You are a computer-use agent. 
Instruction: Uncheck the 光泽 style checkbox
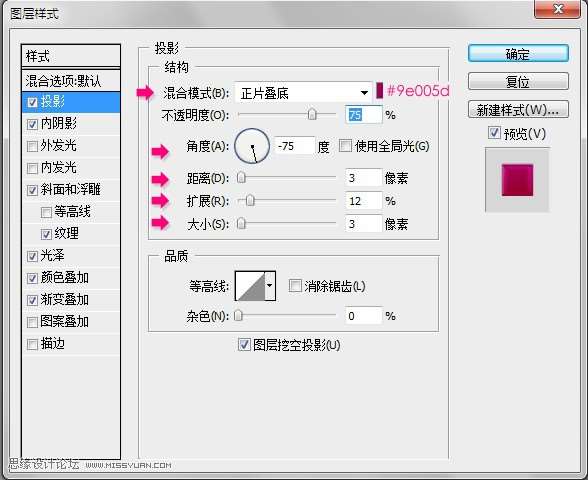click(x=33, y=256)
